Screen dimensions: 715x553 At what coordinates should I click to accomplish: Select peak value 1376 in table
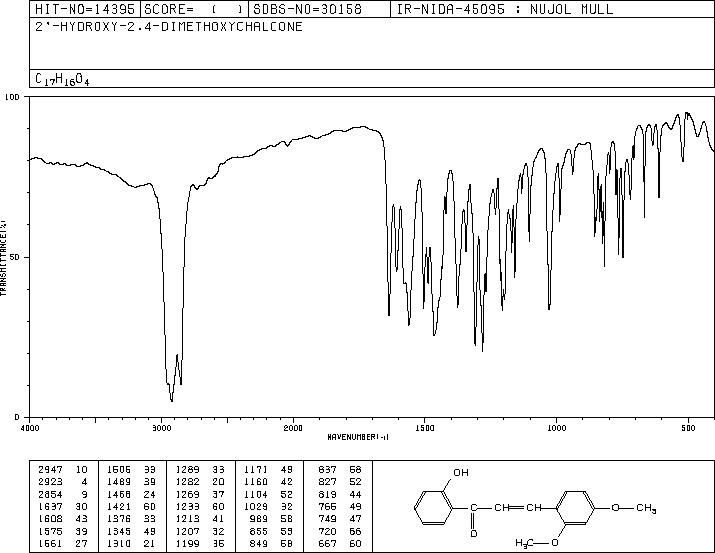119,519
